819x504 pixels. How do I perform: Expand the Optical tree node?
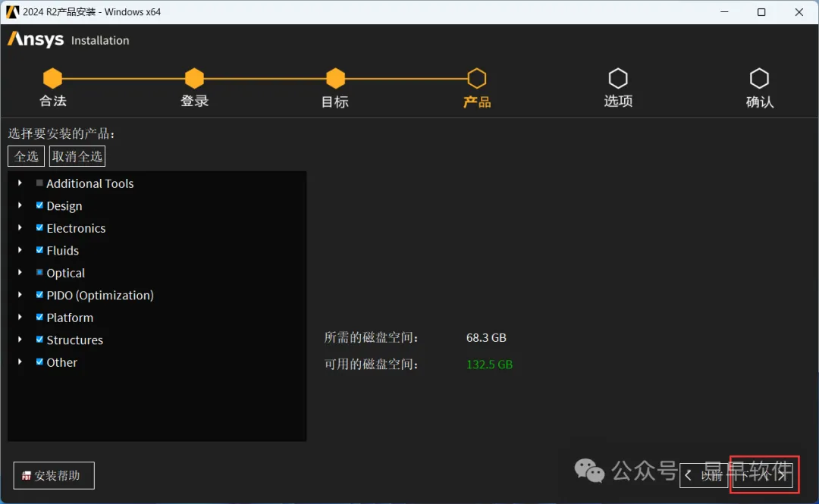point(20,272)
